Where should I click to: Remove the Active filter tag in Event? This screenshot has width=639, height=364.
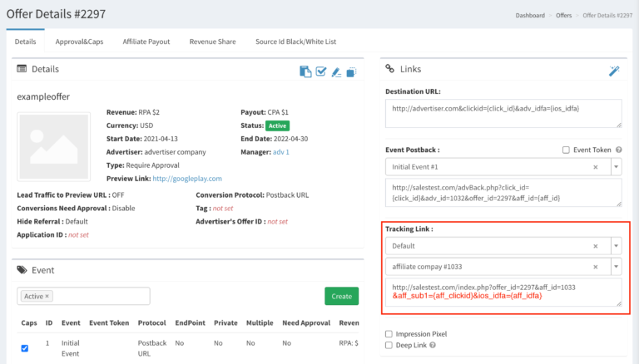[47, 296]
